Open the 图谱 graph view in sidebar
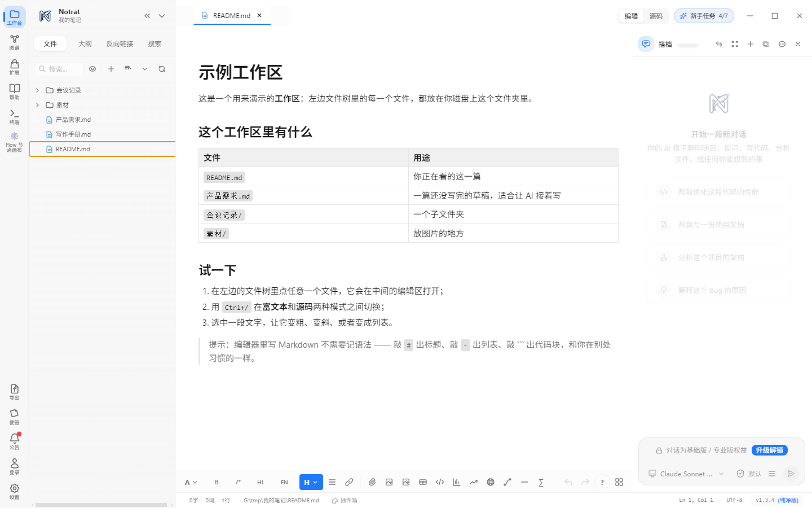 tap(15, 42)
